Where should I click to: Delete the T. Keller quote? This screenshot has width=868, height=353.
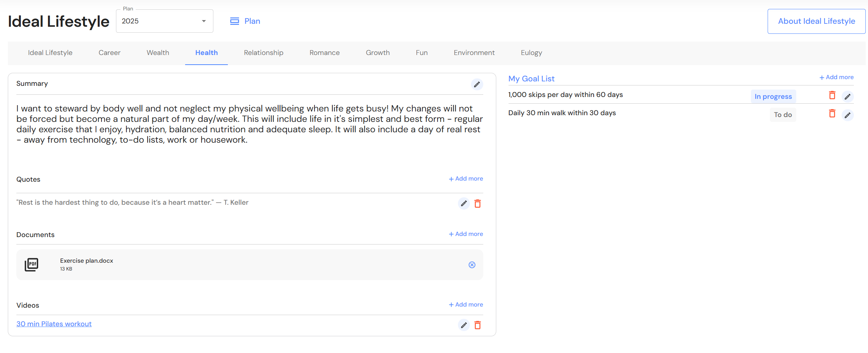(478, 204)
